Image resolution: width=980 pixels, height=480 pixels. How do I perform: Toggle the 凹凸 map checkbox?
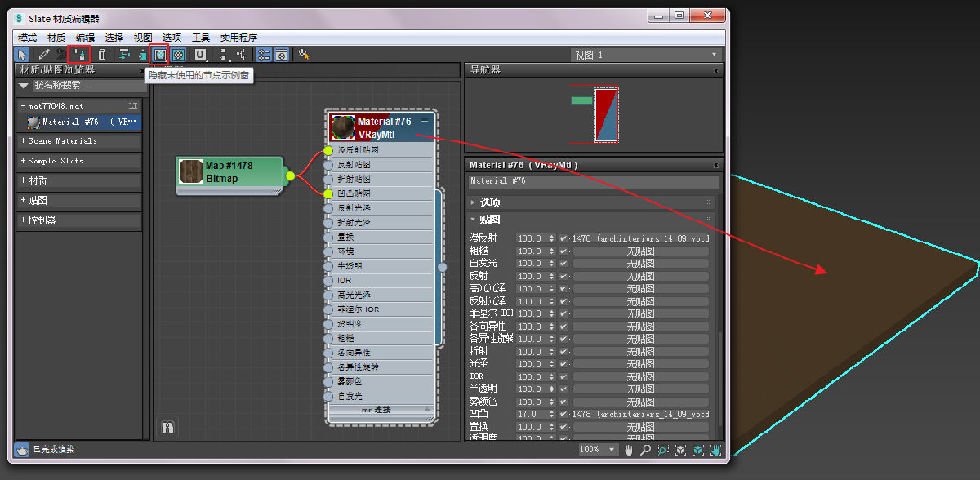563,415
